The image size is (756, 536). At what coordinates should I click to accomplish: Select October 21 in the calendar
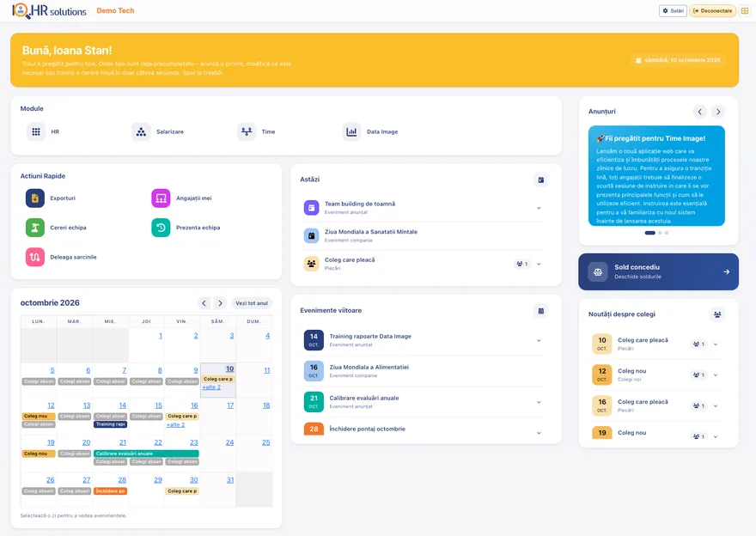(123, 442)
